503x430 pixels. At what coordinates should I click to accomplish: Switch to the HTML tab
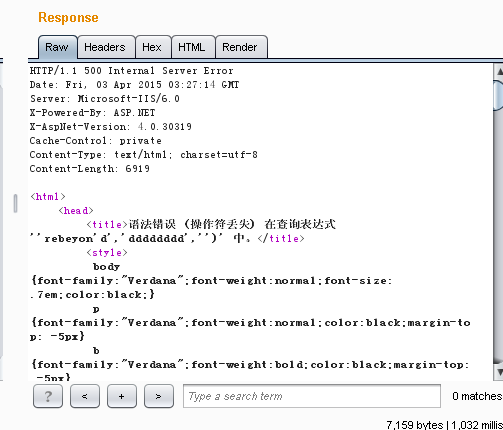(193, 47)
